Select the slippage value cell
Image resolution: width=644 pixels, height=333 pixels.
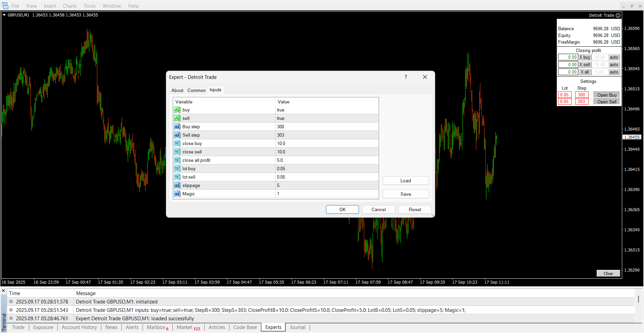(327, 186)
